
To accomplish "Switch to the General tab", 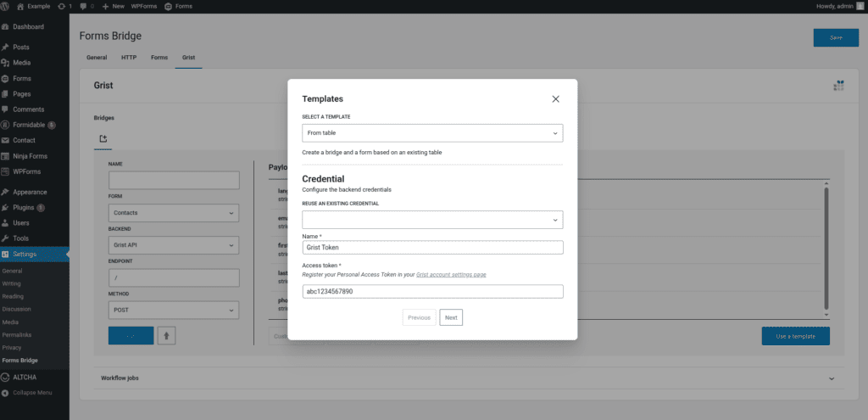I will (x=97, y=57).
